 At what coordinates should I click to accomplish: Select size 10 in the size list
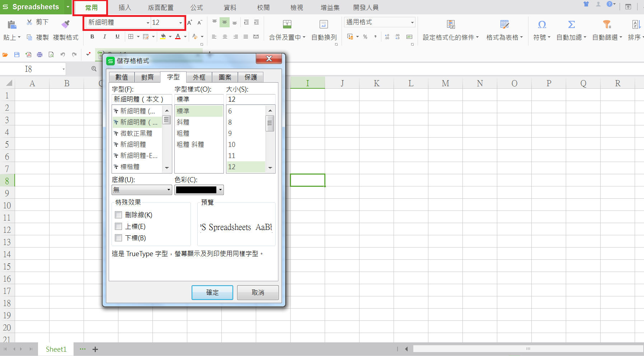(x=246, y=144)
